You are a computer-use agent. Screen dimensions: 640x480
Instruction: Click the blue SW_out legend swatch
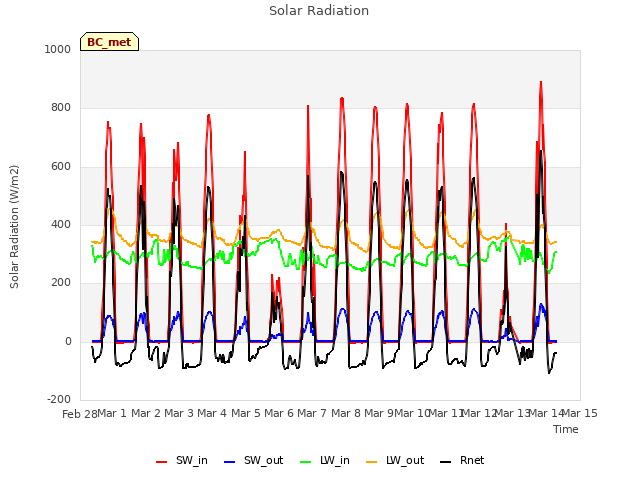pyautogui.click(x=230, y=462)
